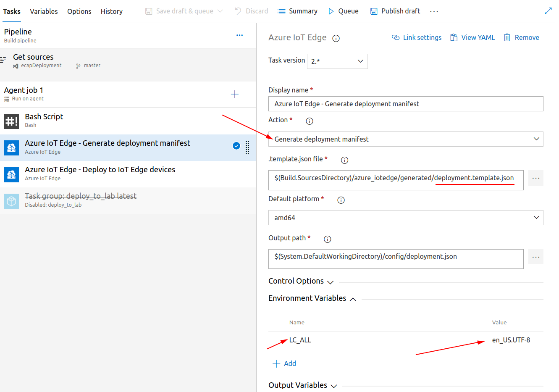Screen dimensions: 559x392
Task: Remove the task using the Remove button
Action: [521, 37]
